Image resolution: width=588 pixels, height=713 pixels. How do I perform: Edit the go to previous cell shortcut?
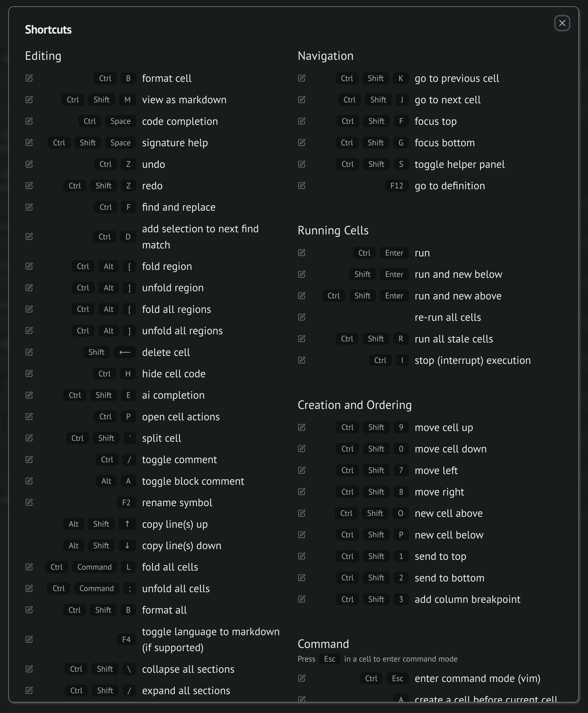pyautogui.click(x=302, y=78)
